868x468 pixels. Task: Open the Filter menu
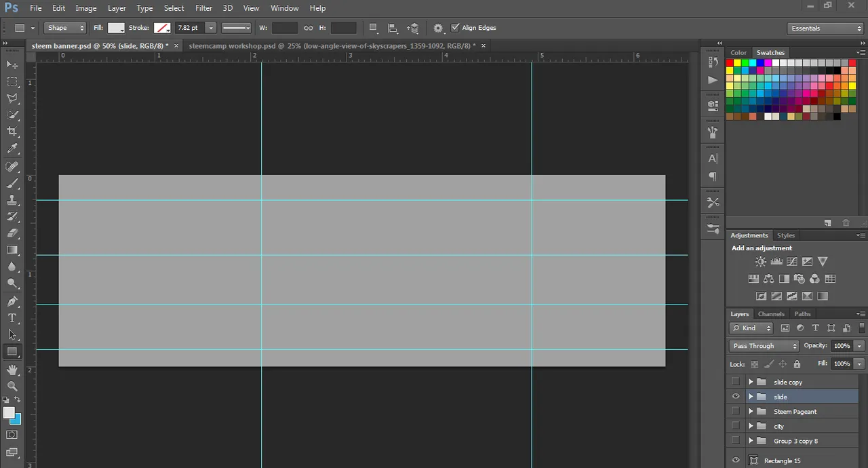click(x=203, y=8)
